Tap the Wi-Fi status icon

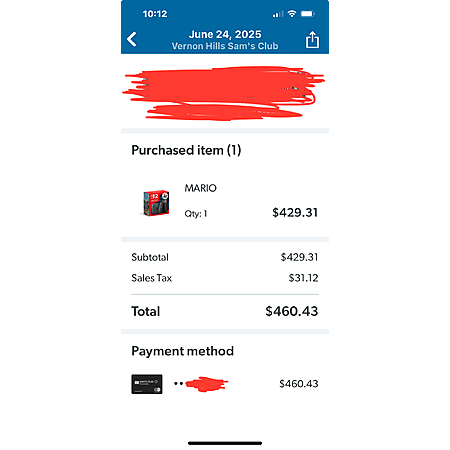coord(292,14)
